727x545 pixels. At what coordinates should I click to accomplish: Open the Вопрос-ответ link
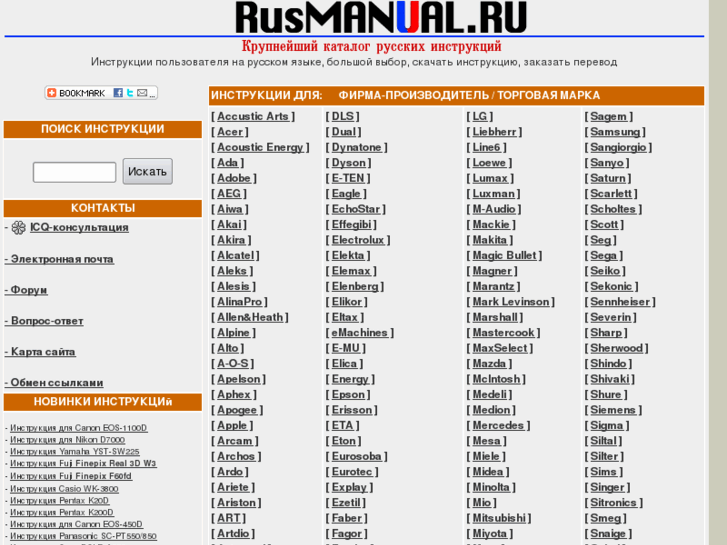click(x=44, y=321)
